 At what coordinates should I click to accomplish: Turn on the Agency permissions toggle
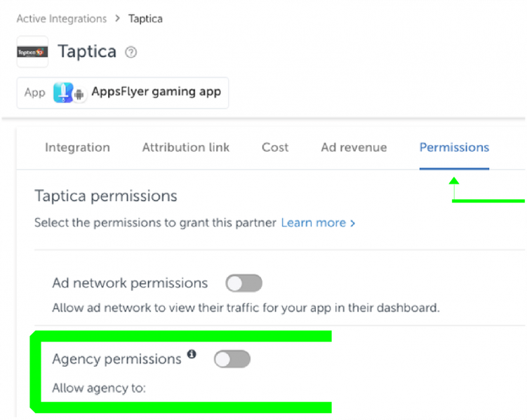click(x=232, y=359)
